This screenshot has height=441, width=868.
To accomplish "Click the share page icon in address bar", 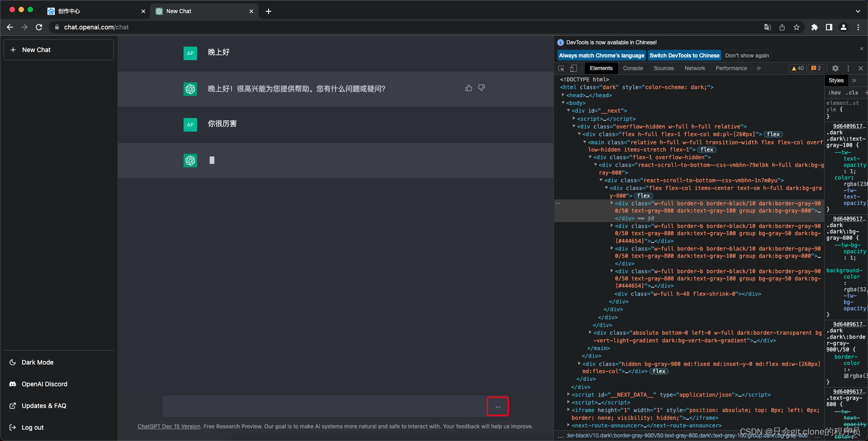I will pyautogui.click(x=782, y=27).
